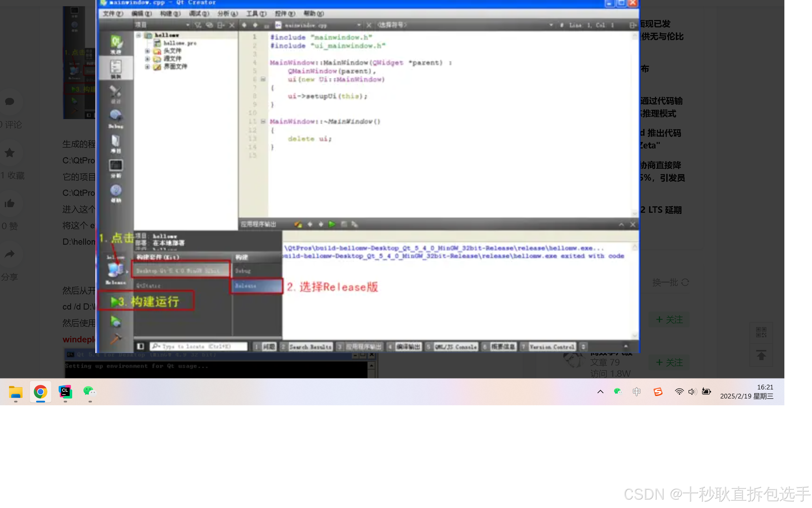Viewport: 812px width, 508px height.
Task: Click attach debugger icon in output toolbar
Action: click(x=355, y=224)
